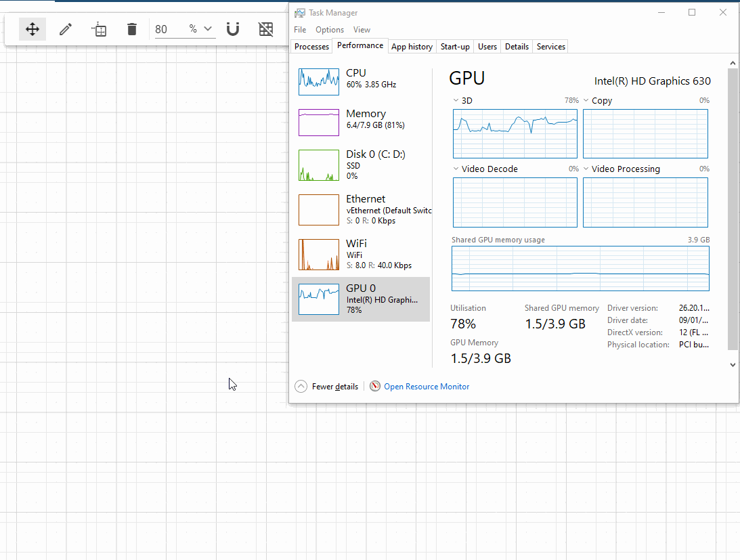Click the Task Manager title bar icon
The width and height of the screenshot is (740, 560).
click(300, 13)
